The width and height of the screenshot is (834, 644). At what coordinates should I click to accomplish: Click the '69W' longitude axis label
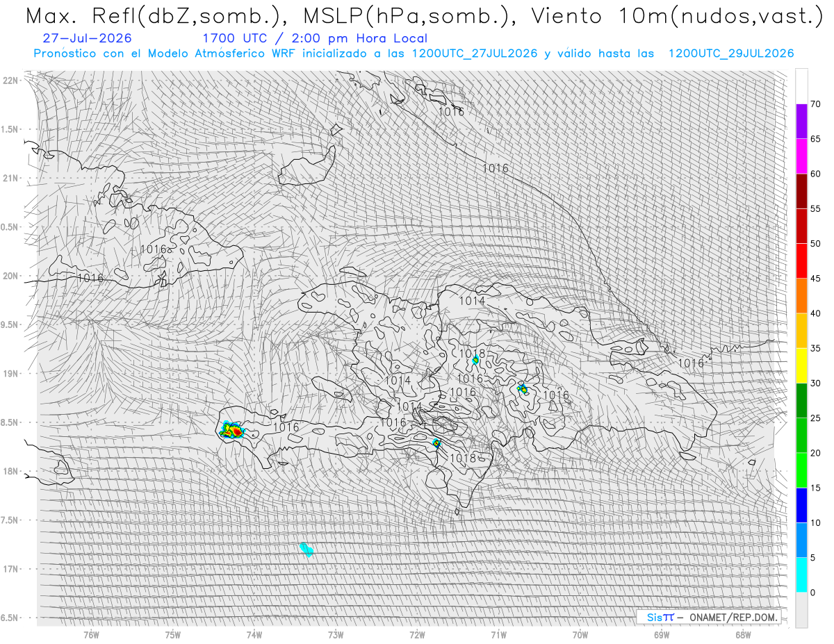coord(662,635)
